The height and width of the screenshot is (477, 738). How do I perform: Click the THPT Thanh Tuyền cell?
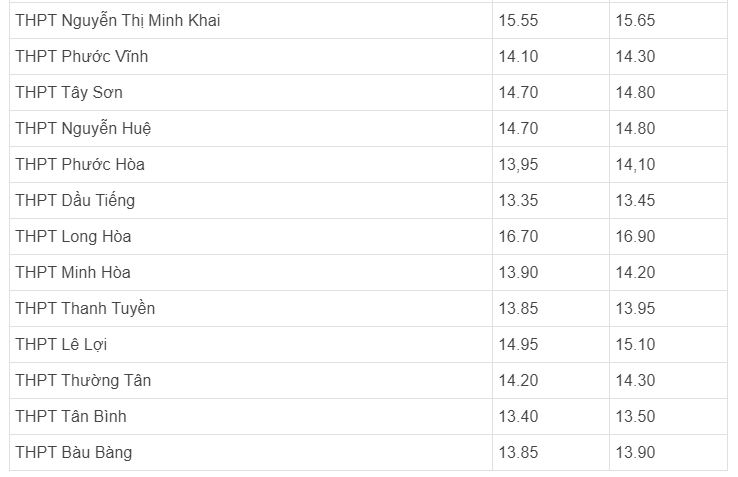pyautogui.click(x=85, y=308)
